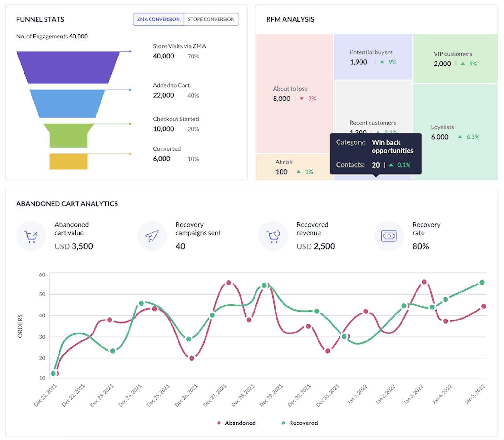This screenshot has height=440, width=504.
Task: Click the 6.3% increase in Loyalists
Action: 469,137
